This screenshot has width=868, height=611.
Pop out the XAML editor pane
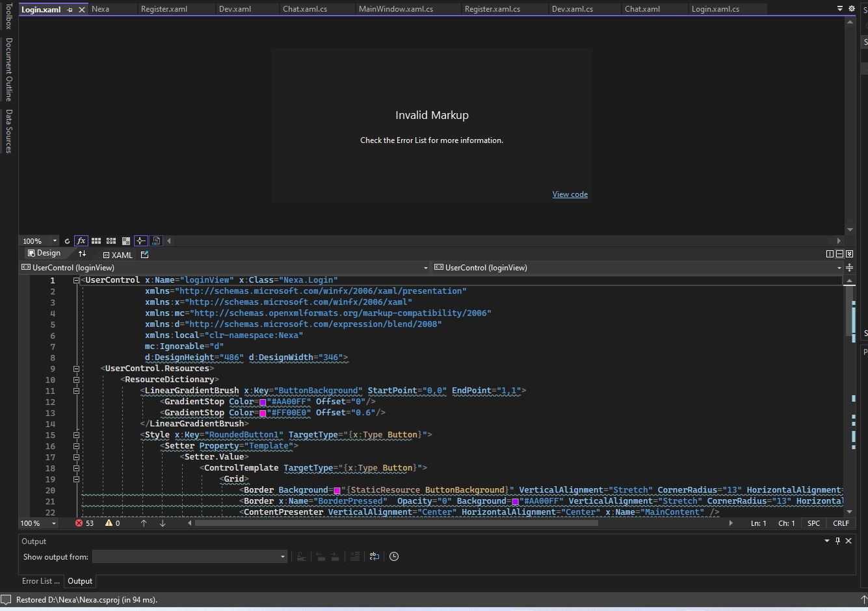144,255
